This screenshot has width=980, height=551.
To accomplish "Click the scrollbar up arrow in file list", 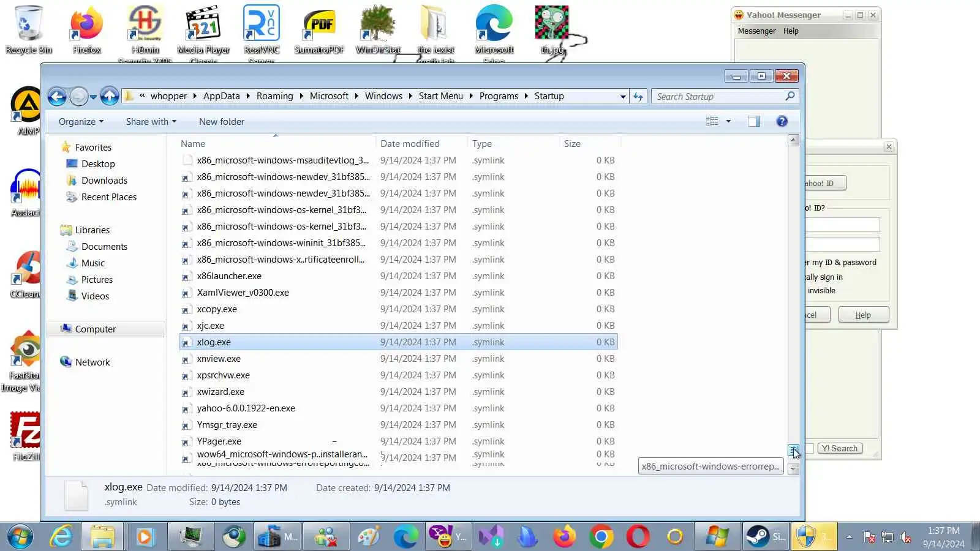I will [x=793, y=140].
